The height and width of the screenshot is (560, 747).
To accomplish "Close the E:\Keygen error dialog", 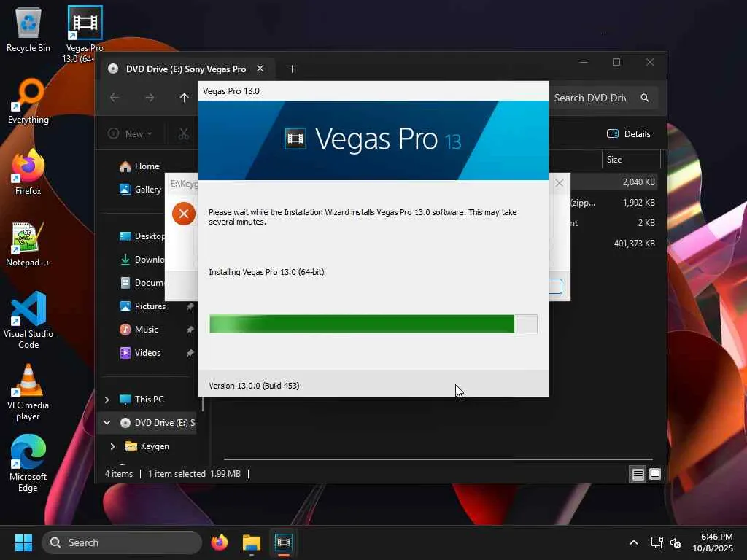I will tap(560, 183).
